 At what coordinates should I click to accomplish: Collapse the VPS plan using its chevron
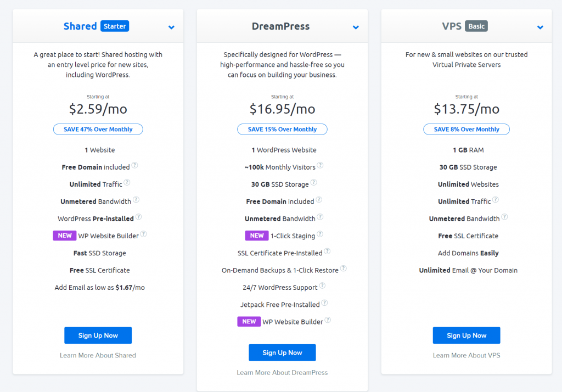point(539,26)
